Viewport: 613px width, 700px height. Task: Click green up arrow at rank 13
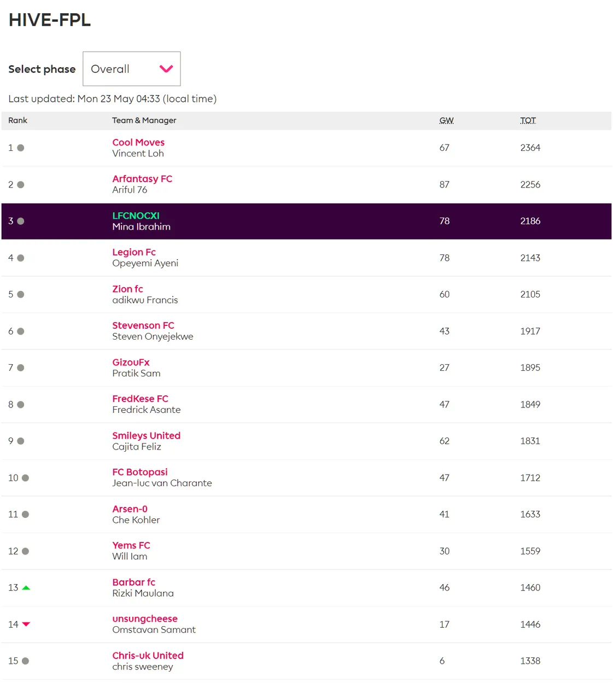[26, 587]
